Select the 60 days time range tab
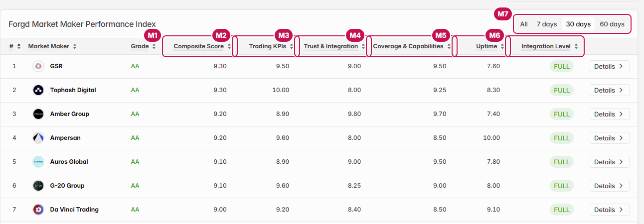644x224 pixels. pyautogui.click(x=612, y=24)
